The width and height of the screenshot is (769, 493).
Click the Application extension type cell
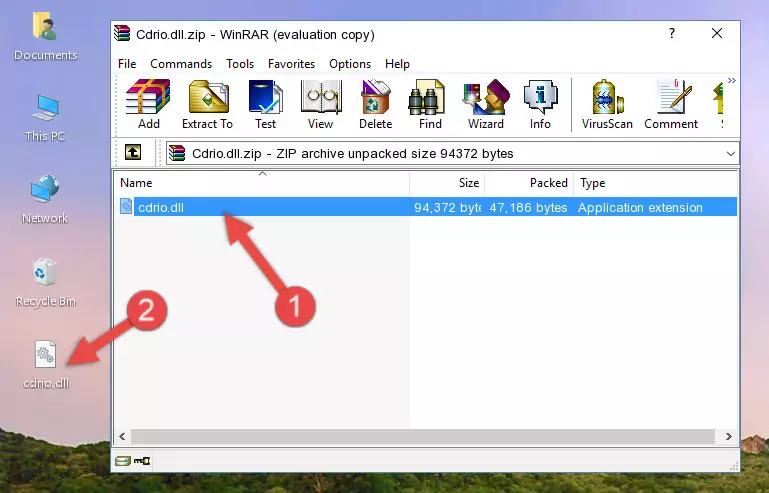coord(640,208)
